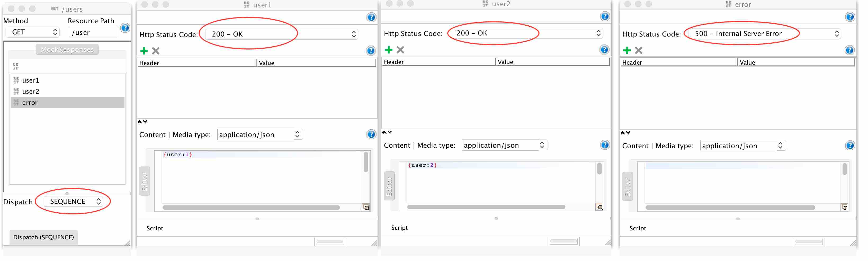868x261 pixels.
Task: Click Value column in error table
Action: [796, 63]
